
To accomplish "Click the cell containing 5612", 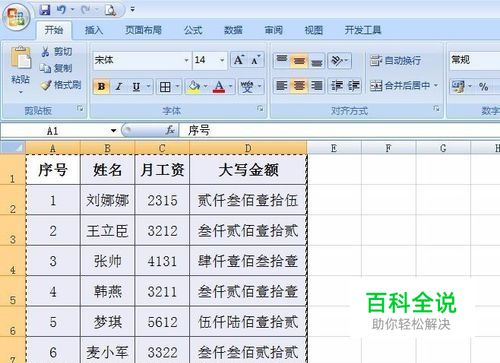I will 162,322.
